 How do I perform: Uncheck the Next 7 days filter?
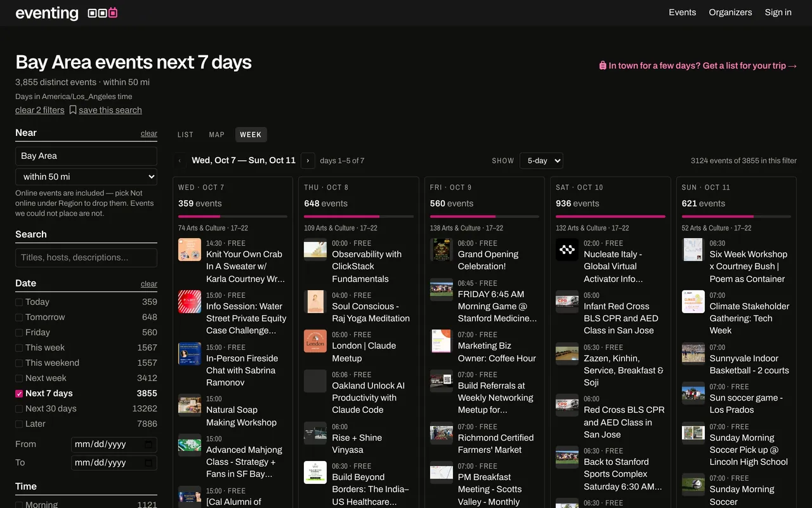19,394
